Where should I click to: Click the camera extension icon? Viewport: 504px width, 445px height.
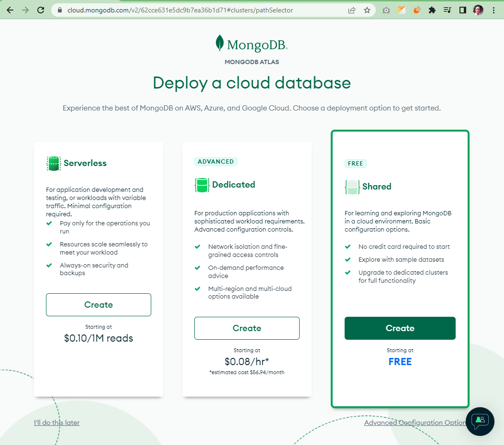[x=386, y=10]
